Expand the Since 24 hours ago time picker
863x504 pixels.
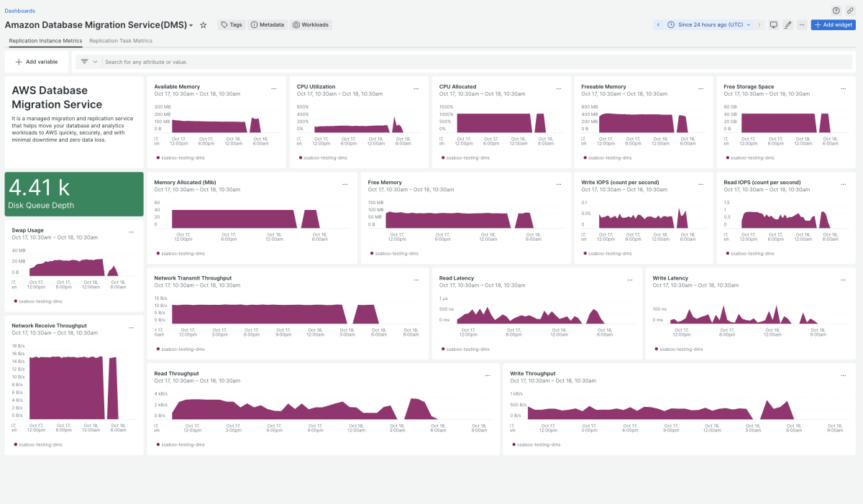coord(710,24)
